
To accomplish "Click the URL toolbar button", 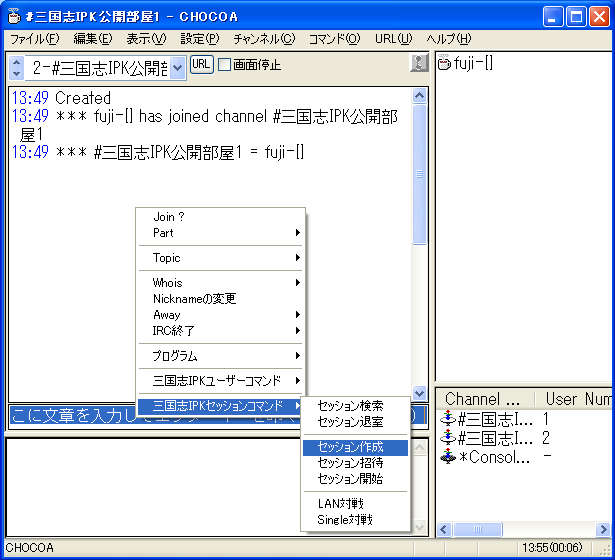I will pos(201,64).
